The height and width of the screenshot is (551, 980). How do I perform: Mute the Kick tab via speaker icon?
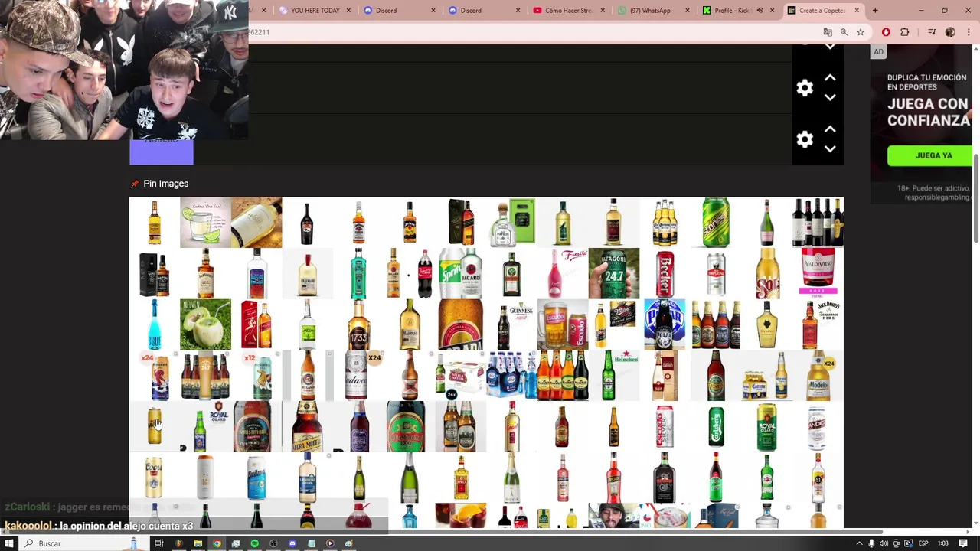pos(759,11)
